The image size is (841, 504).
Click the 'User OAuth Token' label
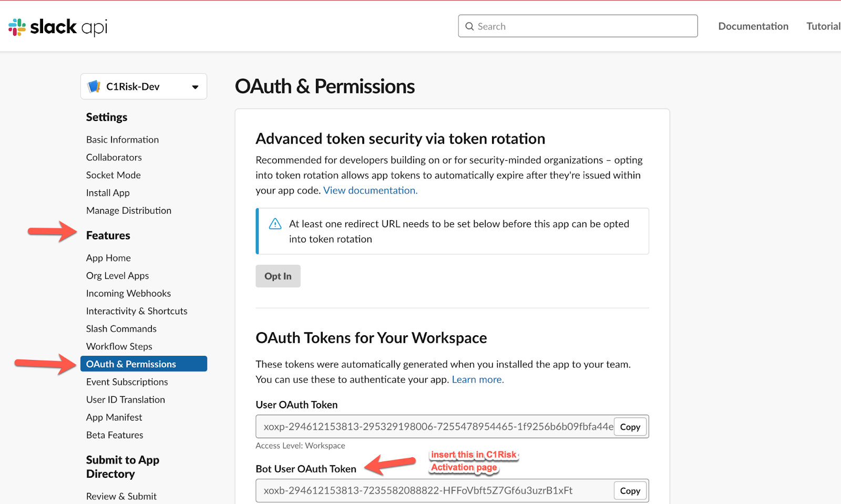tap(296, 405)
